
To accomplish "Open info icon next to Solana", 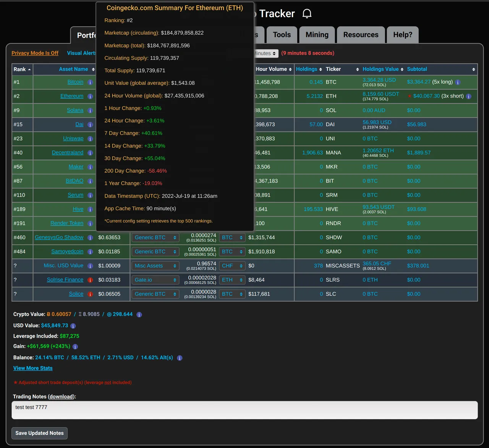I will tap(90, 110).
